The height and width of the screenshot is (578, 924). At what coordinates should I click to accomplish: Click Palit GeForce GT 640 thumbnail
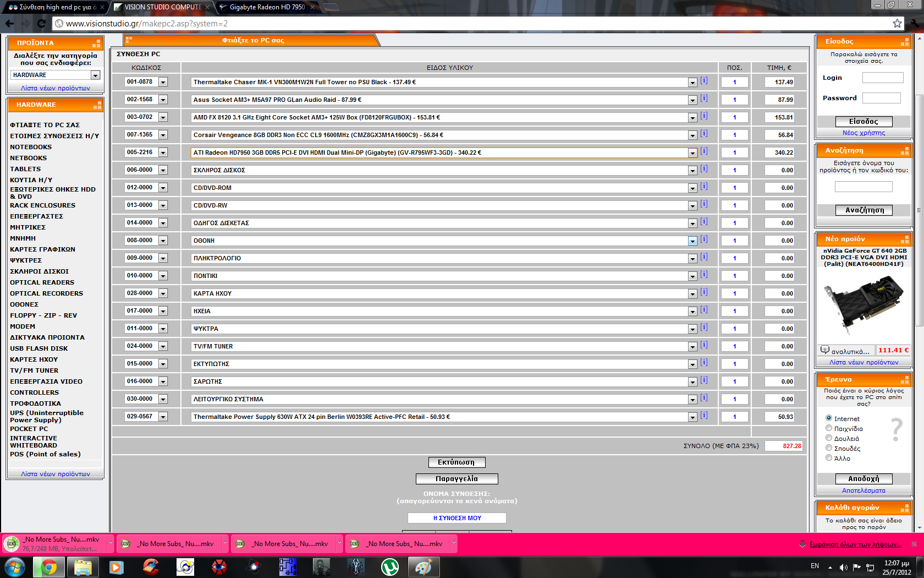(864, 304)
